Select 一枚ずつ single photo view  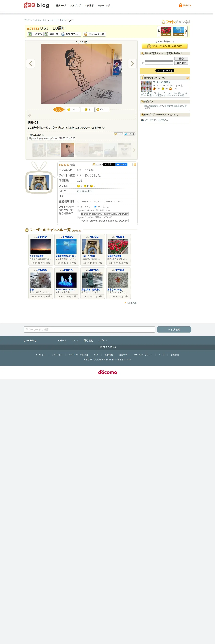pos(35,34)
